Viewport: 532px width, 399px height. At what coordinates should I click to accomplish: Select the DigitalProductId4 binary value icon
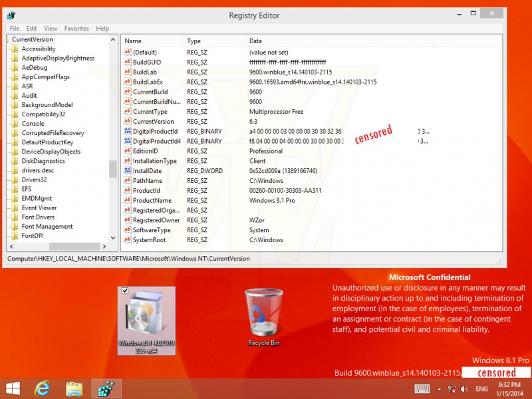[128, 141]
